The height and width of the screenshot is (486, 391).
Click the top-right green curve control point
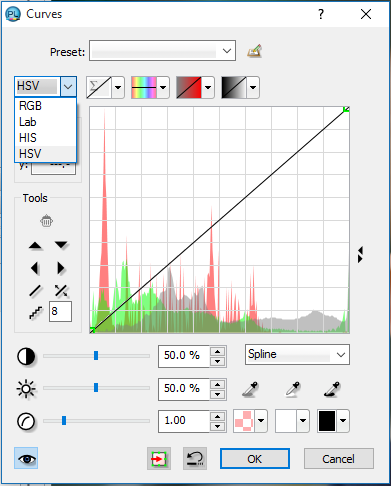(x=346, y=109)
